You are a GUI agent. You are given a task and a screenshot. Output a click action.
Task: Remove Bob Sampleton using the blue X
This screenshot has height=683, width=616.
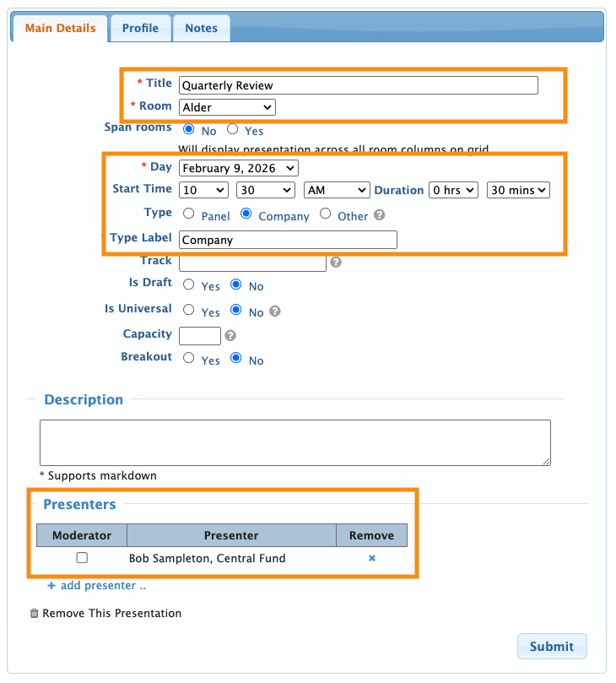click(371, 558)
